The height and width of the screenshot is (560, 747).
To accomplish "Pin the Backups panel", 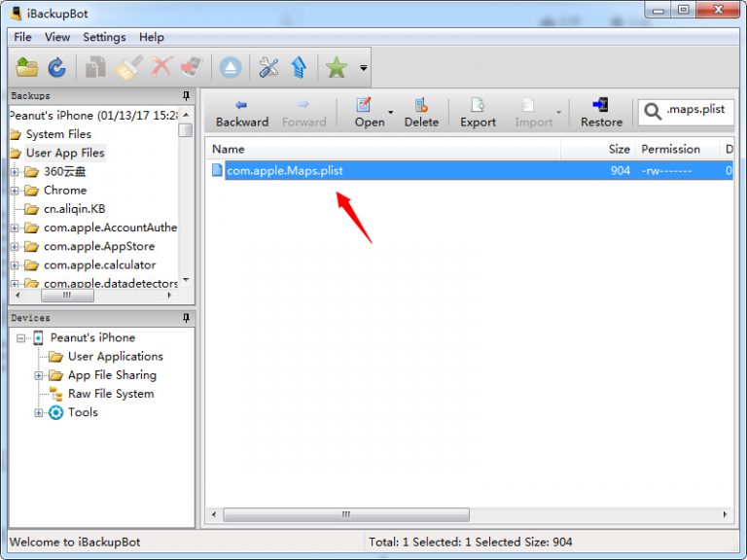I will pos(187,95).
